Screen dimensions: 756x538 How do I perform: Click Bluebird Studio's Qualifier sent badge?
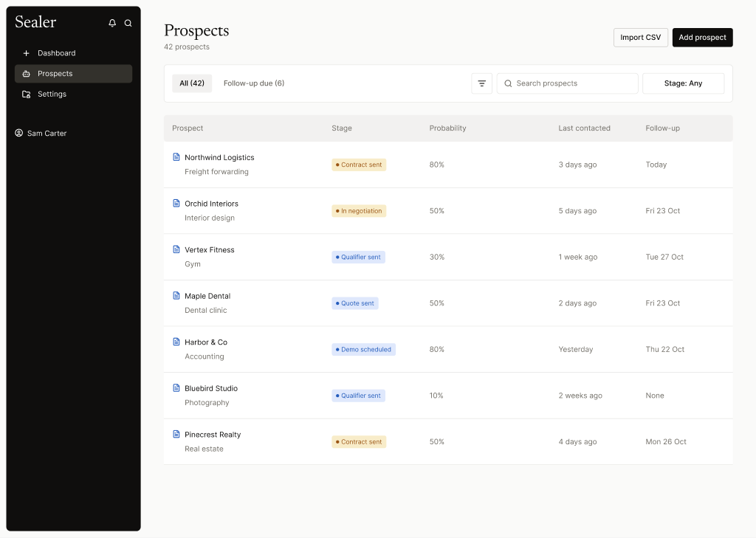point(358,396)
